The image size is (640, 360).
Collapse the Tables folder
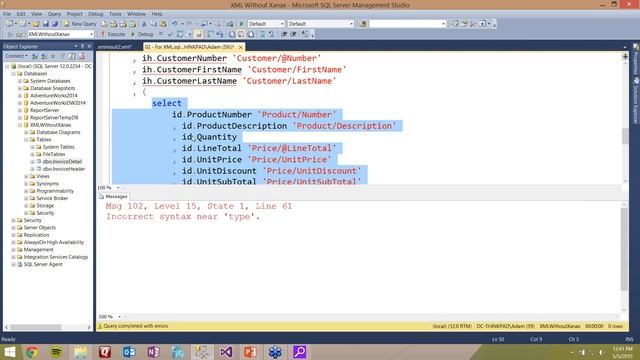[27, 140]
